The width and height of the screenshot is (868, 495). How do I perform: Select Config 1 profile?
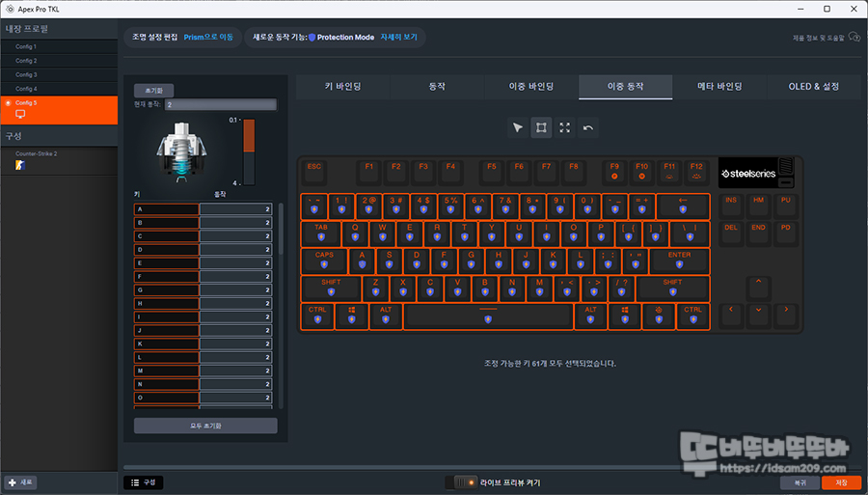(59, 47)
